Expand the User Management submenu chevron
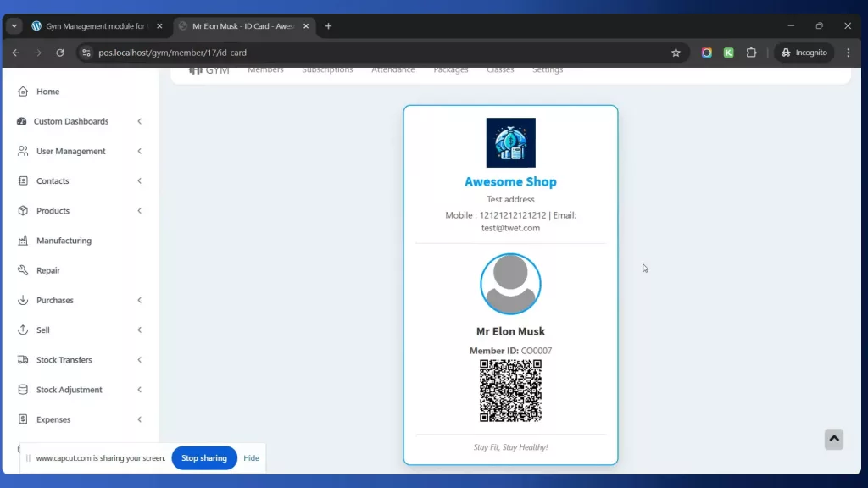The image size is (868, 488). (140, 151)
